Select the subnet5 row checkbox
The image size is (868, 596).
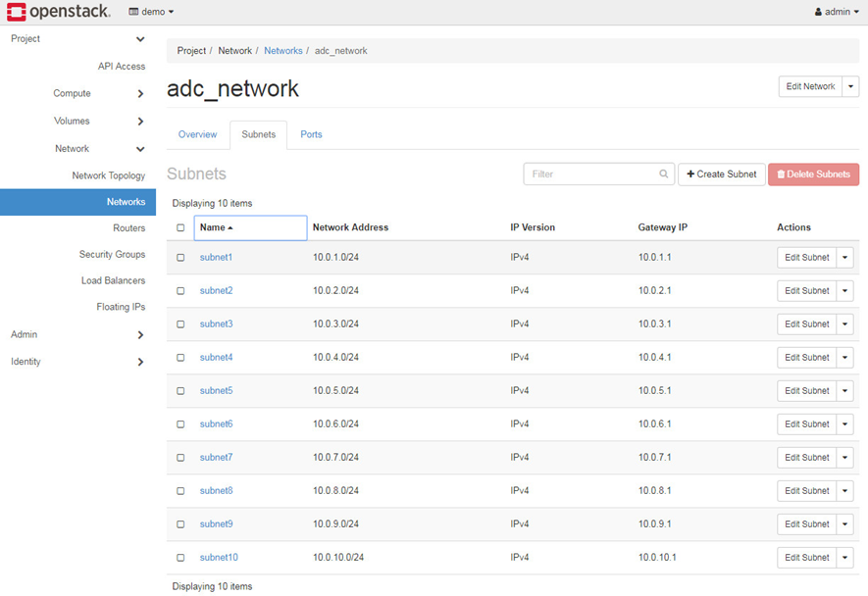click(180, 391)
